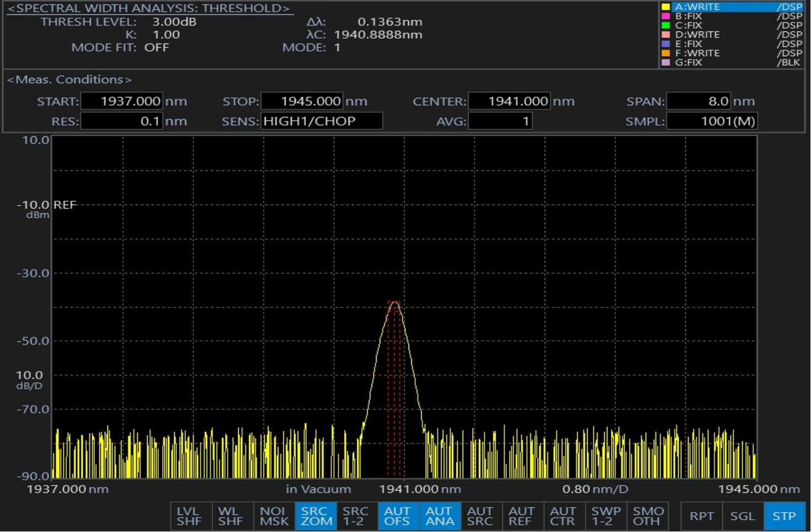Click the AUT REF auto reference button
Image resolution: width=811 pixels, height=532 pixels.
click(x=522, y=516)
